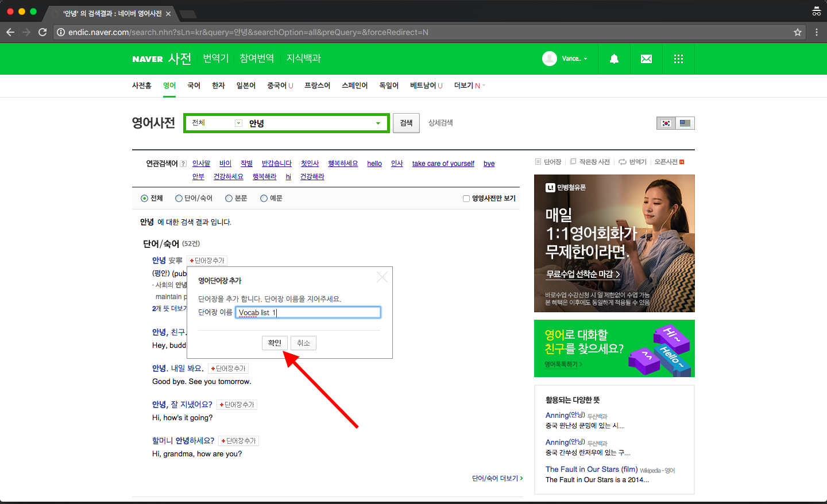
Task: Click the 안녕 search input field
Action: (x=309, y=123)
